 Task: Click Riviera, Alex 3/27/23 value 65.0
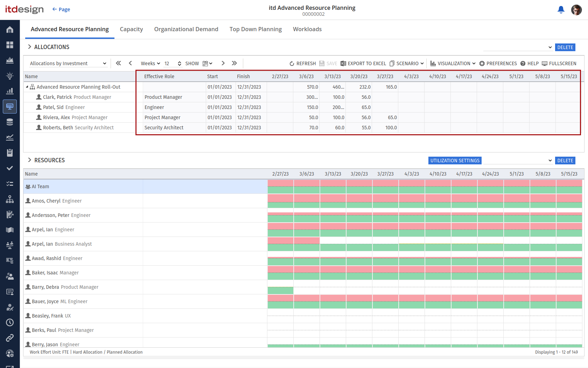385,117
